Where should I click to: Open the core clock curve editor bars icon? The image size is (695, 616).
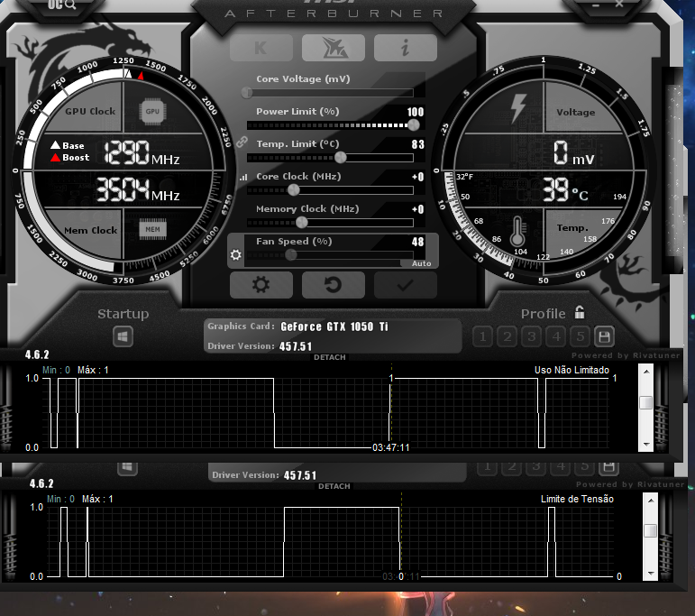[x=243, y=177]
